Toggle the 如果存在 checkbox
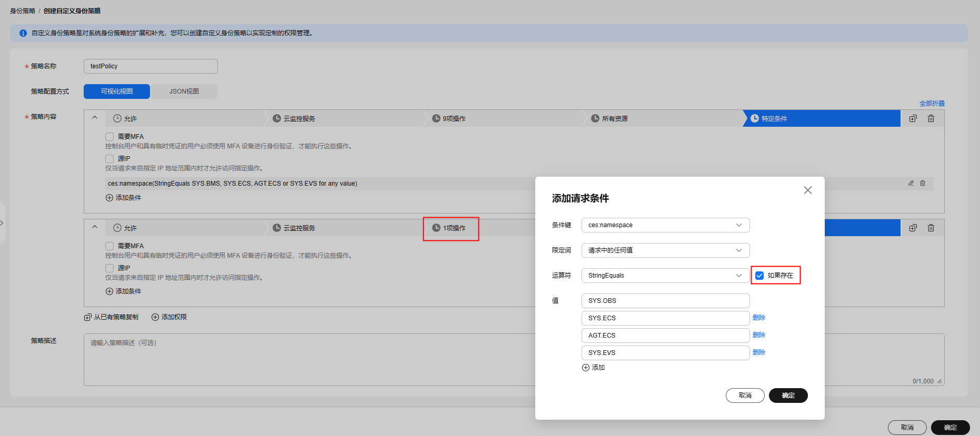The image size is (980, 436). click(759, 276)
